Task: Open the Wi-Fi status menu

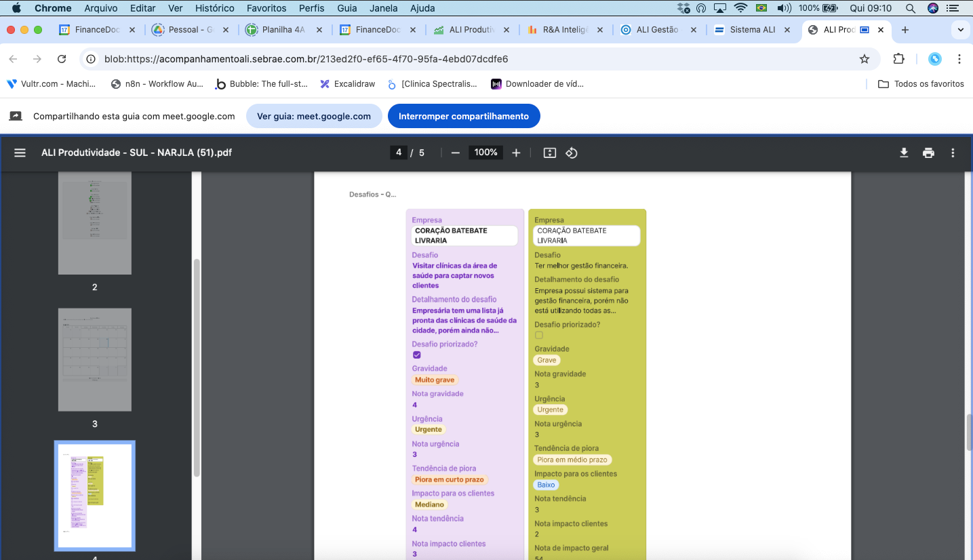Action: [740, 8]
